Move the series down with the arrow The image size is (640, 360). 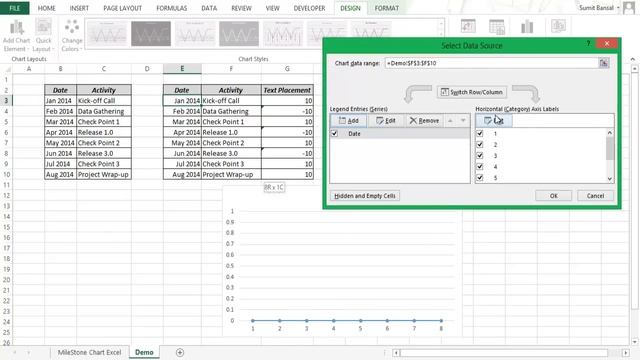tap(463, 120)
